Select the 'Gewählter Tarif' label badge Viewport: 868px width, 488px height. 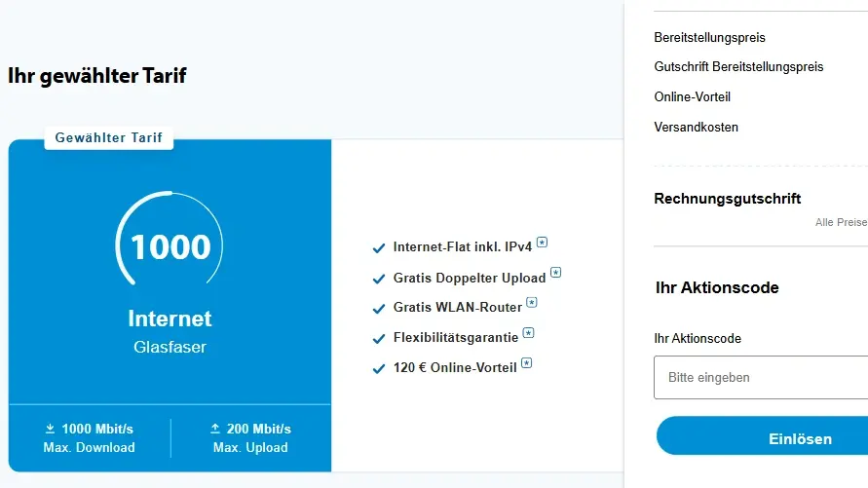(109, 137)
